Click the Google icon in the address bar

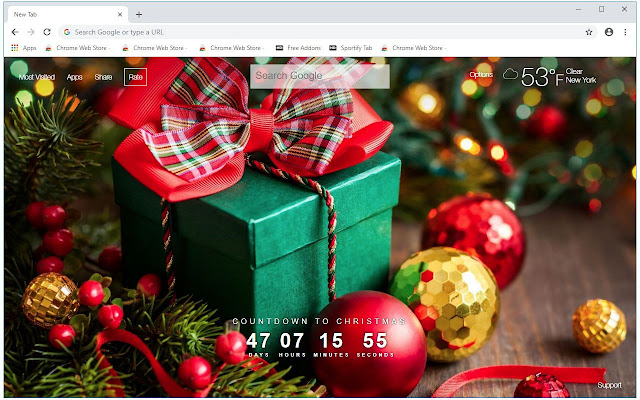67,32
